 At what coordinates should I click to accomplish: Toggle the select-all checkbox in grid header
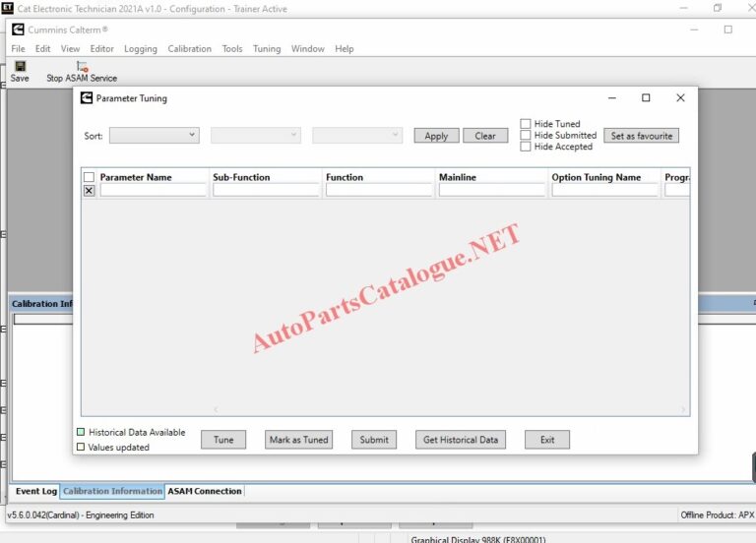89,177
